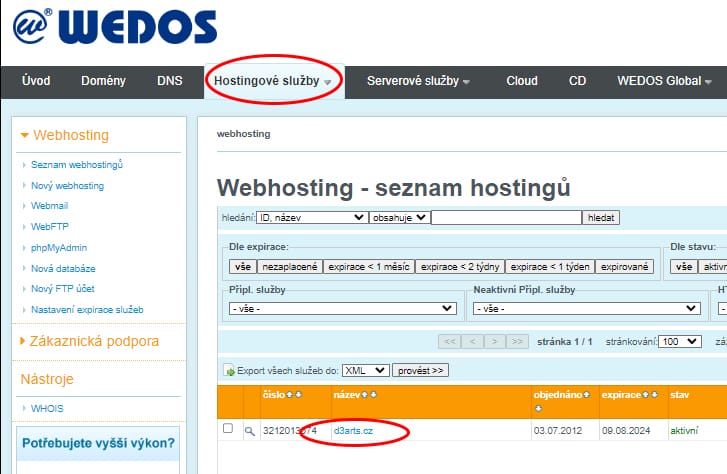Open phpMyAdmin link
Image resolution: width=727 pixels, height=474 pixels.
point(59,248)
